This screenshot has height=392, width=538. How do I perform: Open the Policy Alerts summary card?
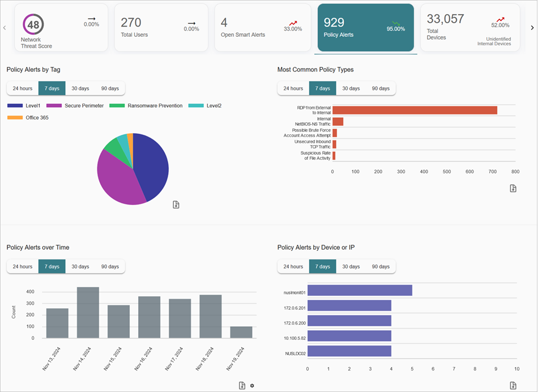pyautogui.click(x=365, y=28)
